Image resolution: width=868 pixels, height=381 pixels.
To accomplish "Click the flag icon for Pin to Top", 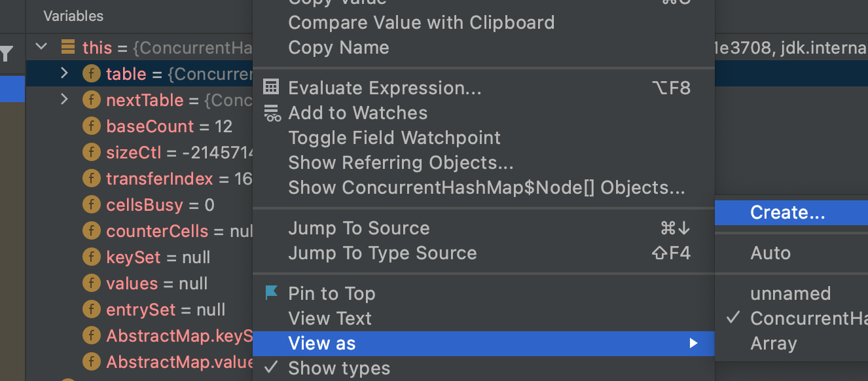I will (272, 293).
